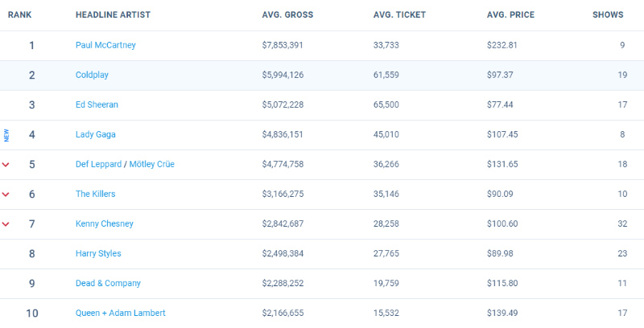
Task: Sort by HEADLINE ARTIST column header
Action: [x=113, y=14]
